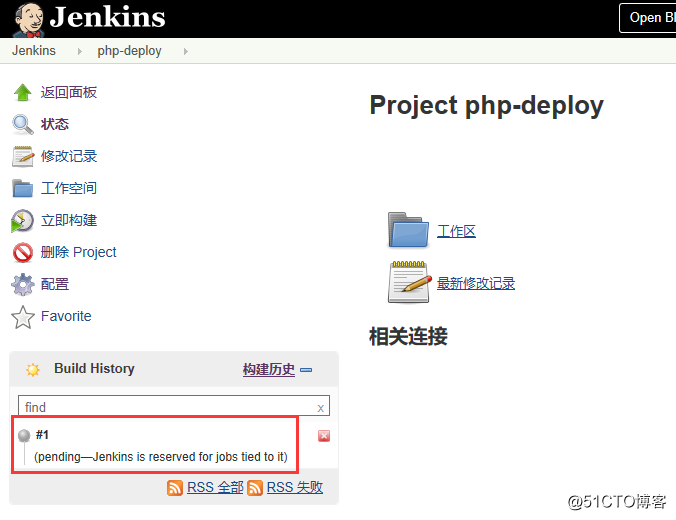This screenshot has height=520, width=676.
Task: Open php-deploy breadcrumb link
Action: (x=129, y=51)
